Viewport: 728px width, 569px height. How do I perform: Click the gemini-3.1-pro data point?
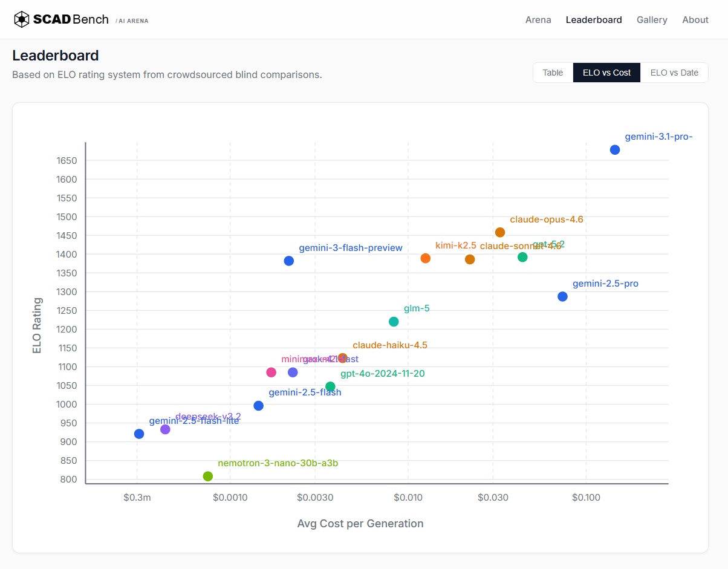615,150
